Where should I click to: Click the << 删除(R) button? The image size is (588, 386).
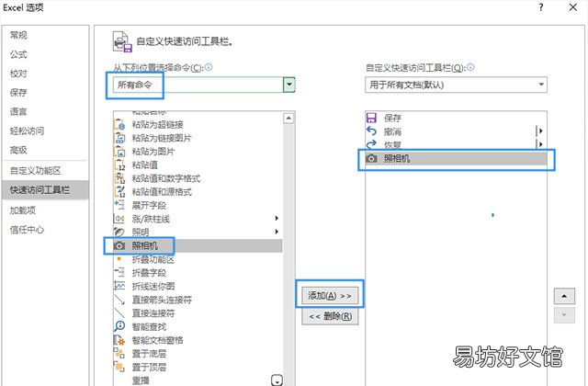coord(330,316)
